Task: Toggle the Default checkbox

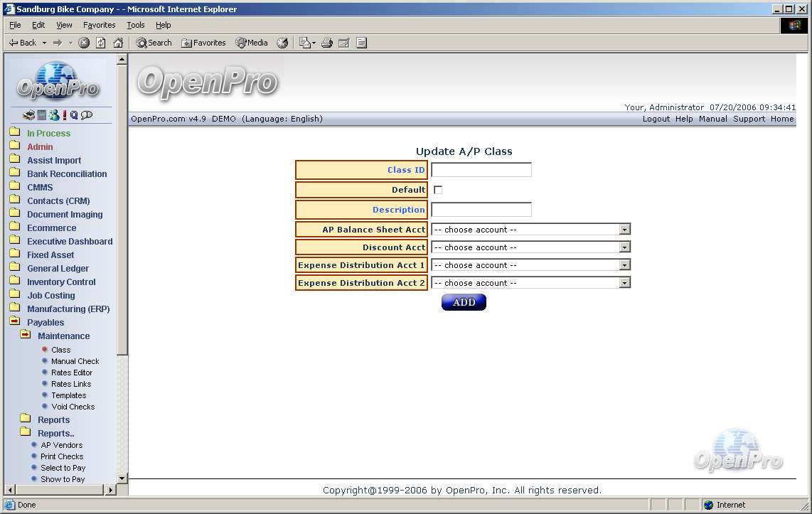Action: (438, 190)
